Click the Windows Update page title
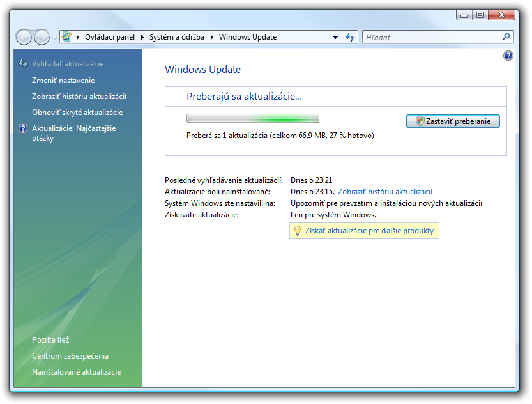Screen dimensions: 532x404 [x=203, y=69]
